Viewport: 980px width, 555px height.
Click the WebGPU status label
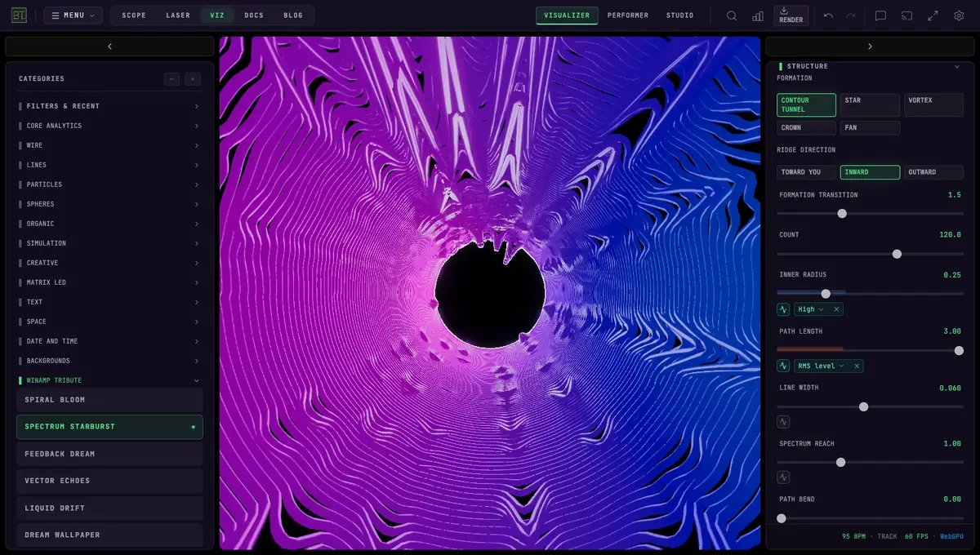951,536
